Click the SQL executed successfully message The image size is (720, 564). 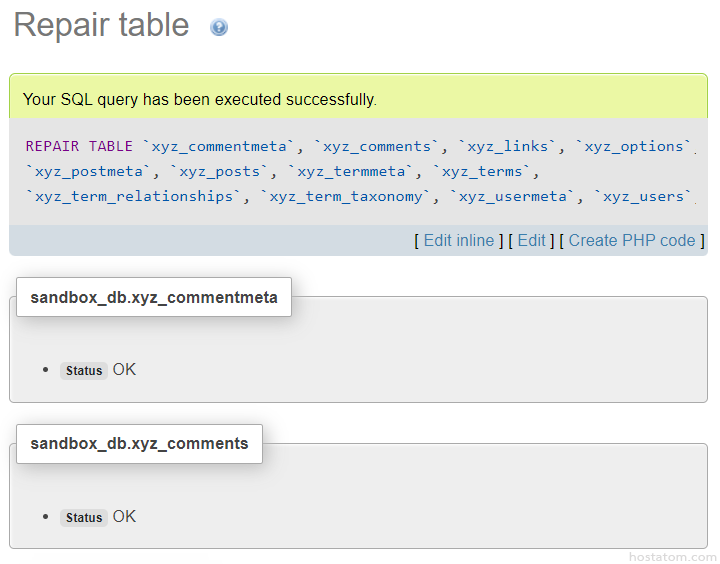click(x=200, y=99)
